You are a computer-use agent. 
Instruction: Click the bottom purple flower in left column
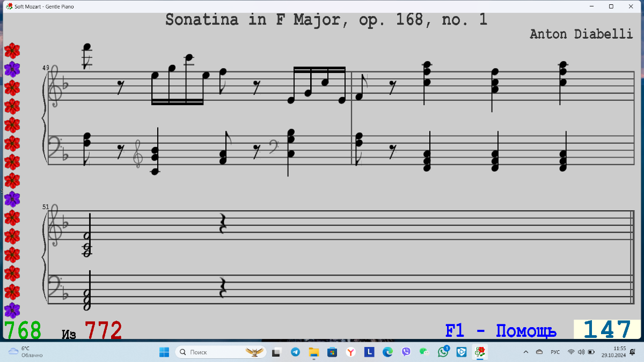12,311
